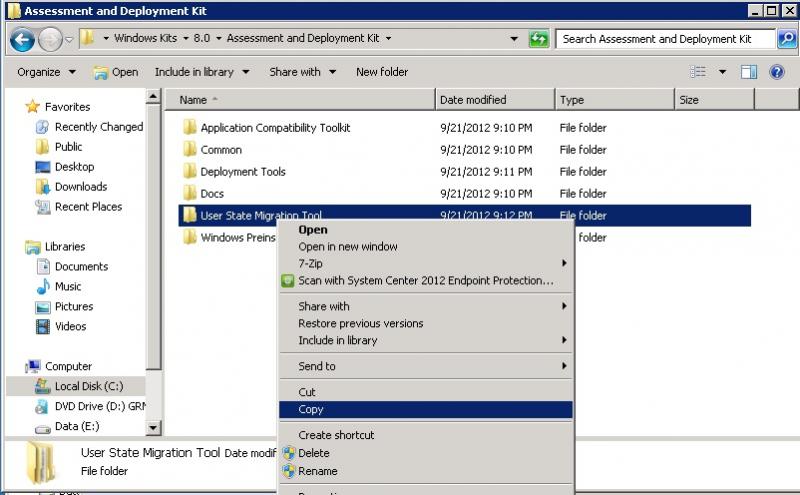Screen dimensions: 800x495
Task: Click the Endpoint Protection scan shield icon
Action: [288, 281]
